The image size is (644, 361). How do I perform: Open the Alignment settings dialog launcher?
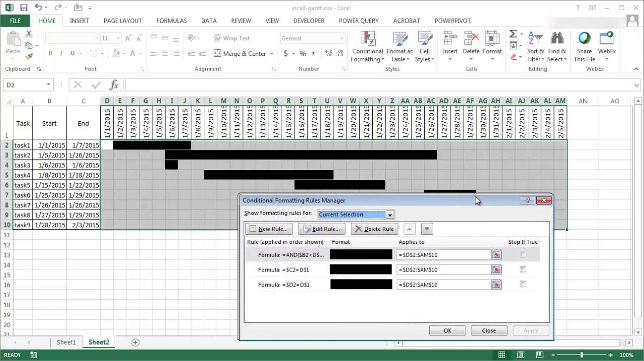(x=274, y=69)
